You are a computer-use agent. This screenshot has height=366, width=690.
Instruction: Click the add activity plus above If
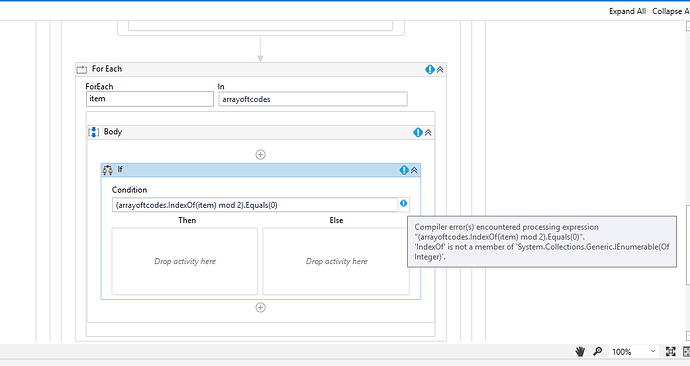[261, 154]
